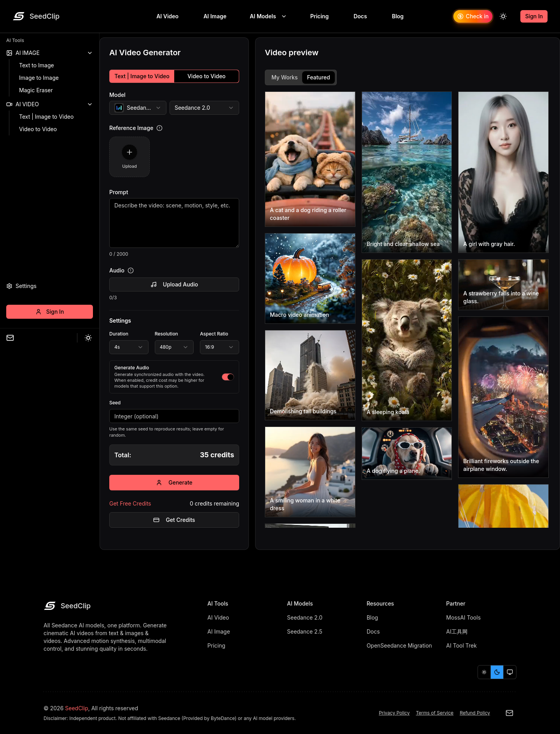Screen dimensions: 560x734
Task: Open the Privacy Policy footer link
Action: coord(394,713)
